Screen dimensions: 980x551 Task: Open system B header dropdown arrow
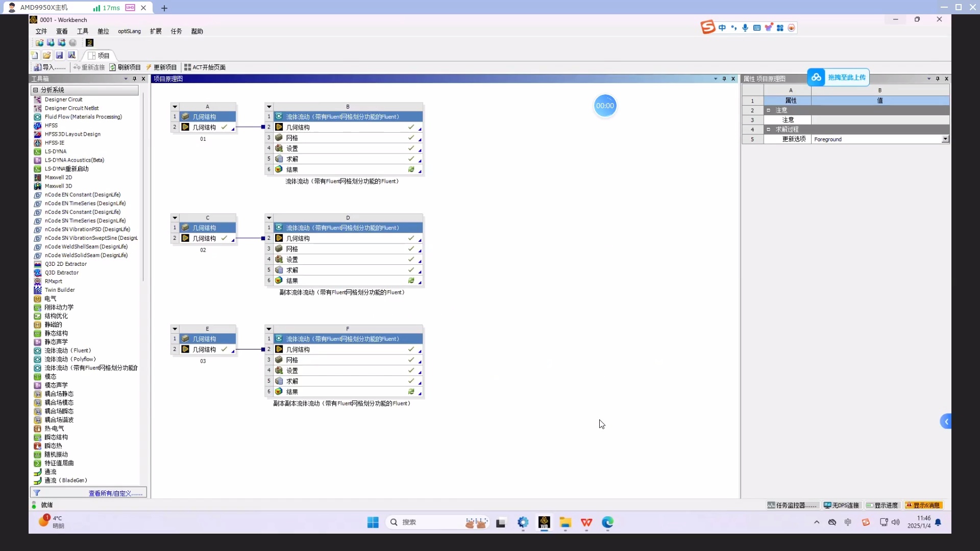coord(269,107)
